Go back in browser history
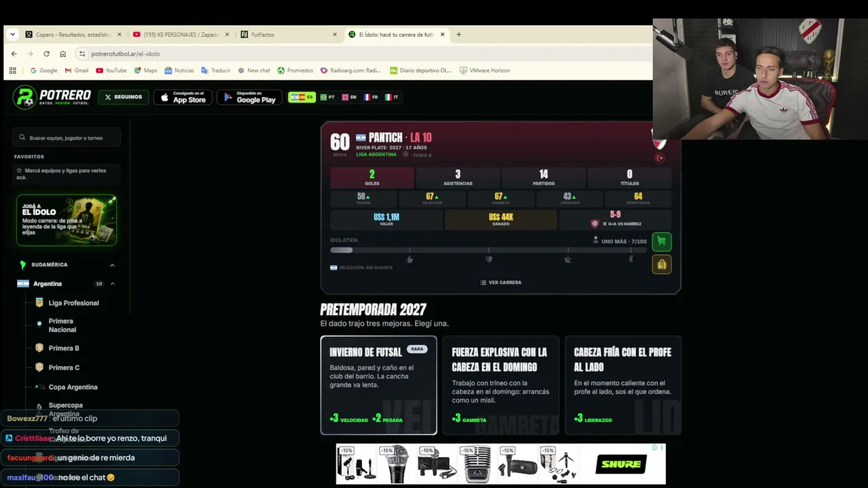The height and width of the screenshot is (488, 868). pyautogui.click(x=14, y=54)
